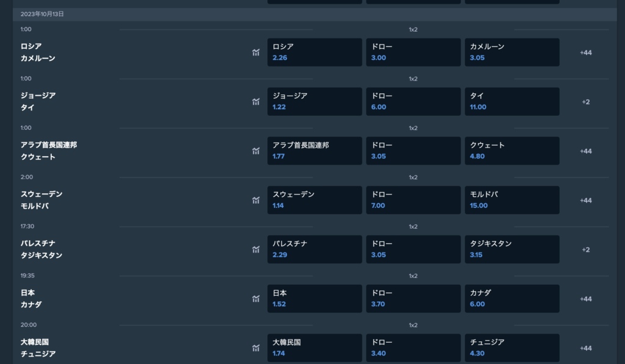
Task: Open statistics icon for スウェーデン vs モルドバ
Action: point(256,200)
